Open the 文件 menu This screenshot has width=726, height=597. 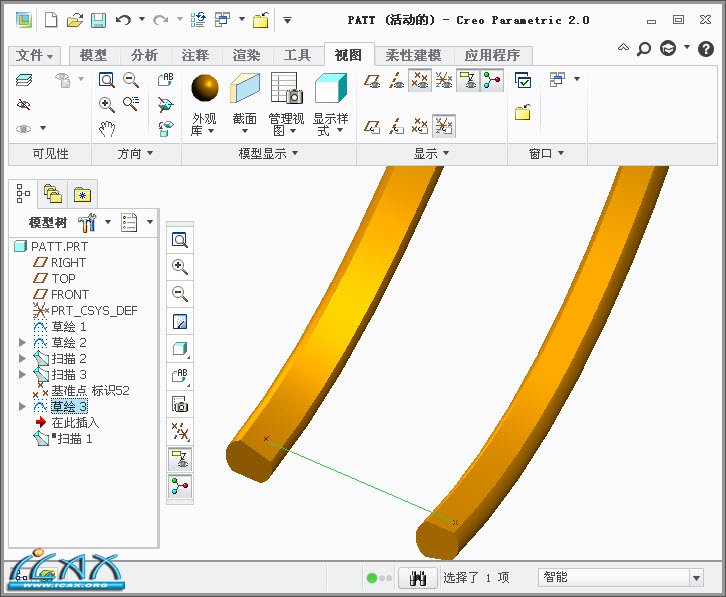point(35,55)
